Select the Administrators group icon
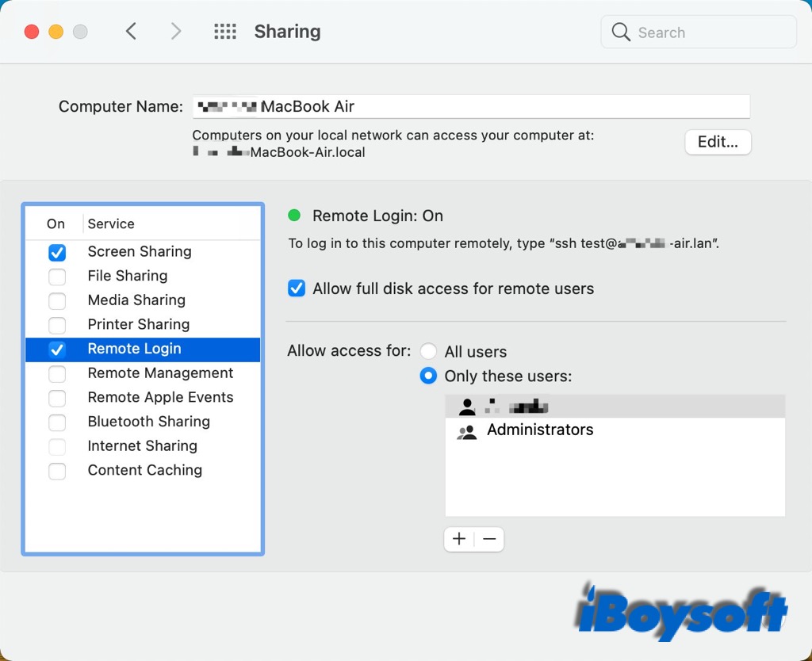Screen dimensions: 812x661 (x=467, y=431)
